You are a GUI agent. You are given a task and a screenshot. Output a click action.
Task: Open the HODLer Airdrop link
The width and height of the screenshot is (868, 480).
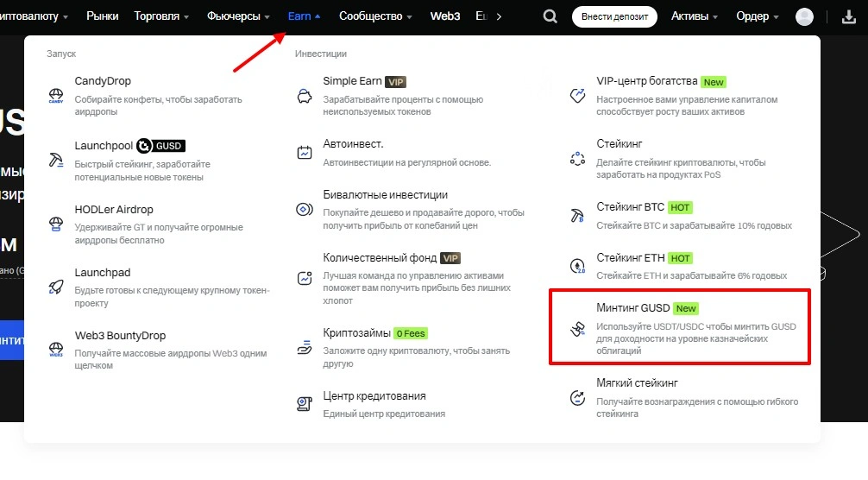(114, 209)
